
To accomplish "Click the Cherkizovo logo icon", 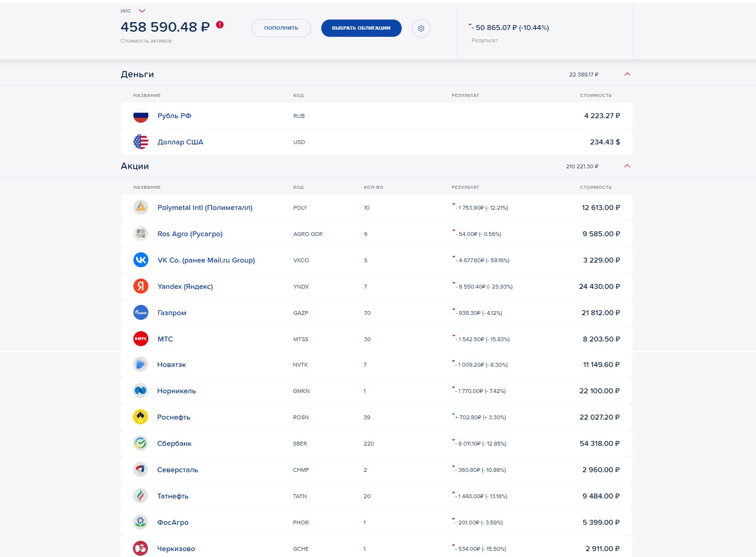I will tap(140, 549).
